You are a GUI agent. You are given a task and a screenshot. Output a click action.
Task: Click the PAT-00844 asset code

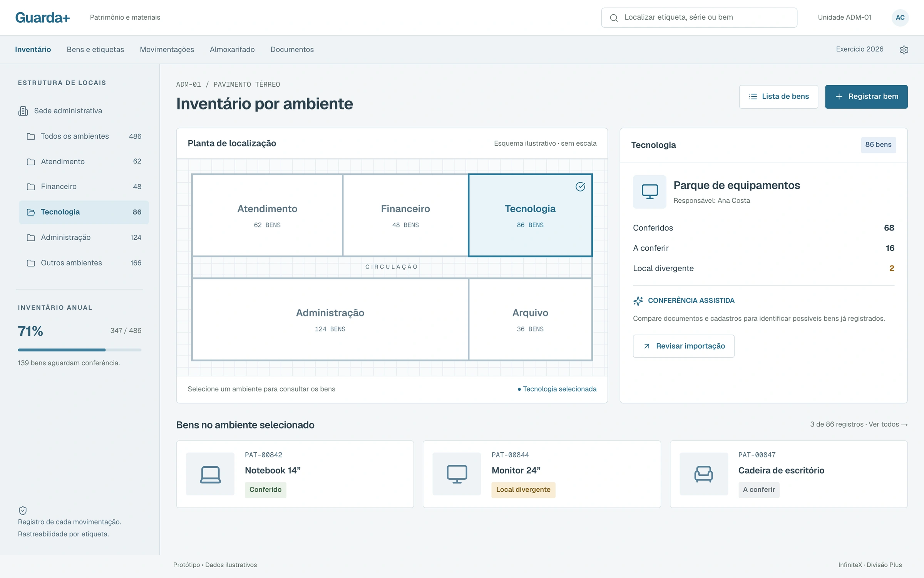point(510,455)
